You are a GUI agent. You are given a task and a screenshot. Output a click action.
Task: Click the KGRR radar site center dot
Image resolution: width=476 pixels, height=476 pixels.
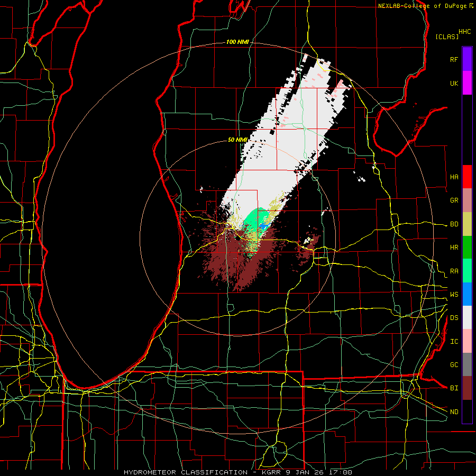(237, 239)
